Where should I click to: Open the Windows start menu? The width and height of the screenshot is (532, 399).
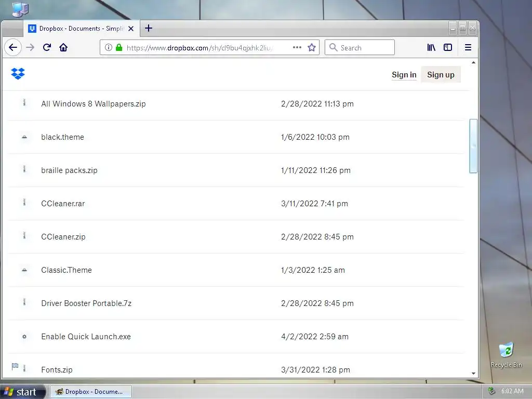pos(22,392)
